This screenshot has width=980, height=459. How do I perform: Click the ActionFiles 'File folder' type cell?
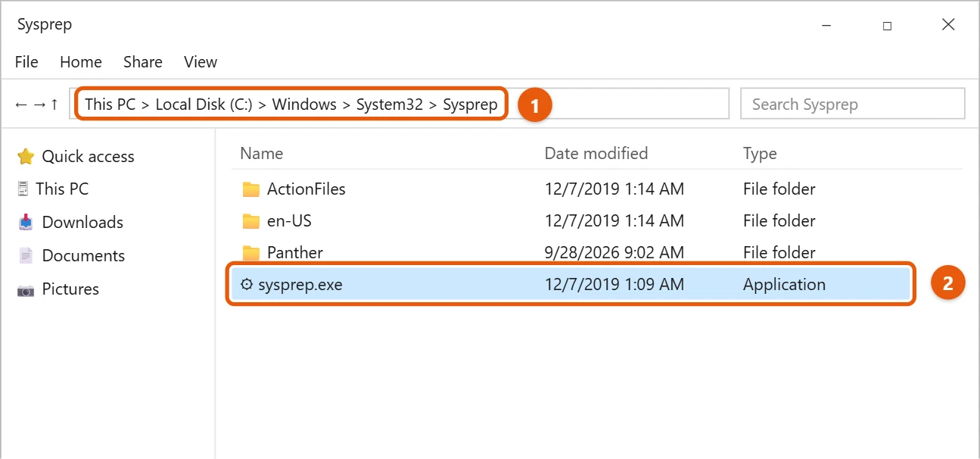tap(779, 189)
